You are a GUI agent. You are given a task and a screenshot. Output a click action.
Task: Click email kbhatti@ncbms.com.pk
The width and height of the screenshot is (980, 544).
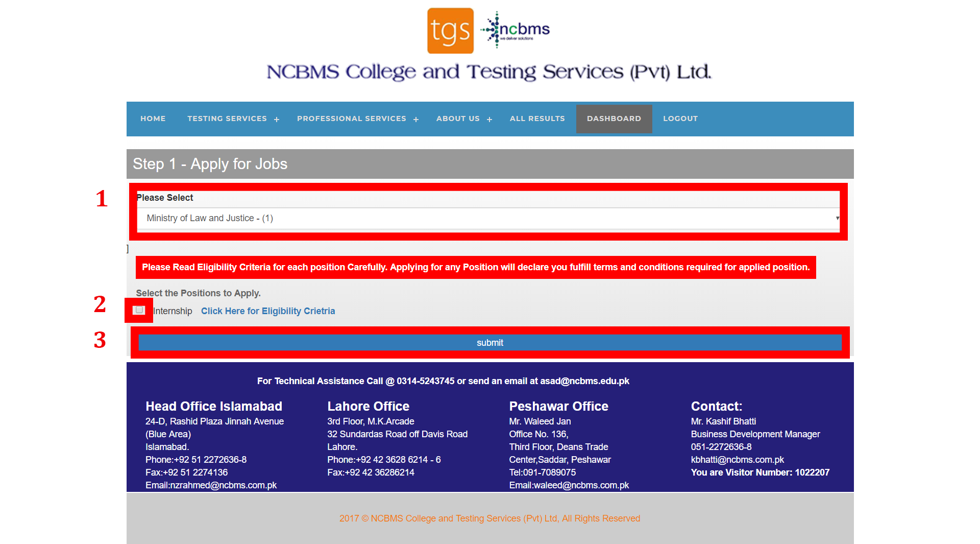point(738,460)
